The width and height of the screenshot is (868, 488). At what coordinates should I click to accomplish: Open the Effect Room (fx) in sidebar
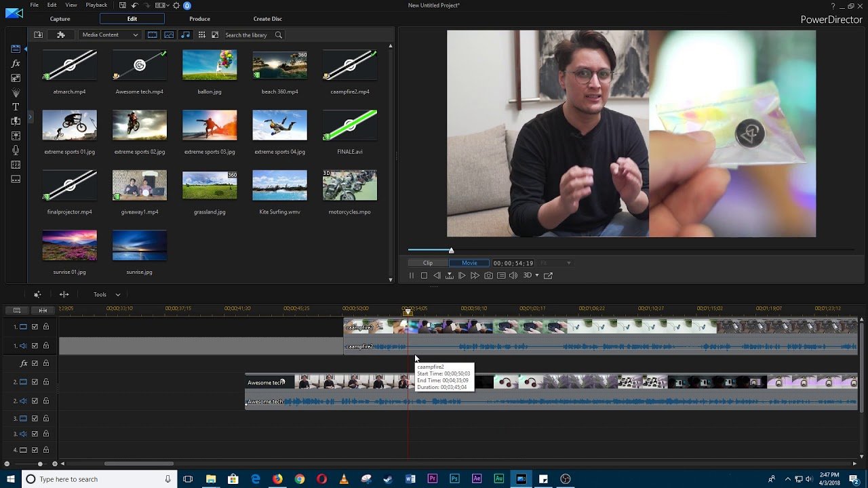pyautogui.click(x=16, y=63)
